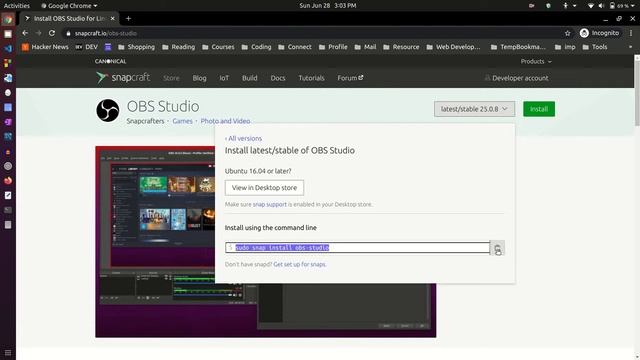Go back with the browser back arrow
Screen dimensions: 640x360
(25, 33)
